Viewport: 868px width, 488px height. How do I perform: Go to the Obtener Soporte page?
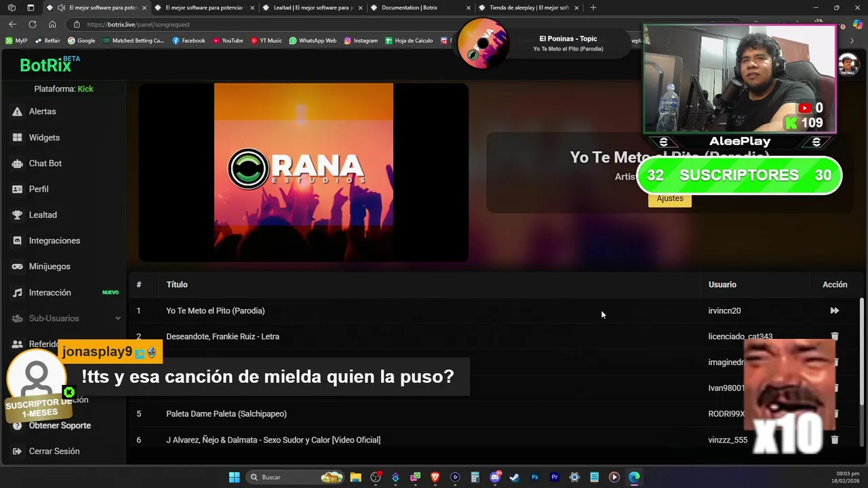pyautogui.click(x=60, y=426)
